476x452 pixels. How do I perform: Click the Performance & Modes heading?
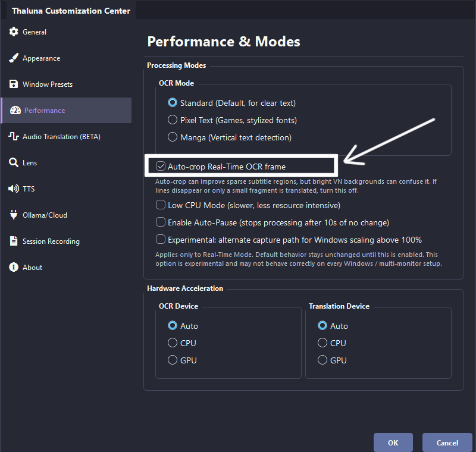224,42
